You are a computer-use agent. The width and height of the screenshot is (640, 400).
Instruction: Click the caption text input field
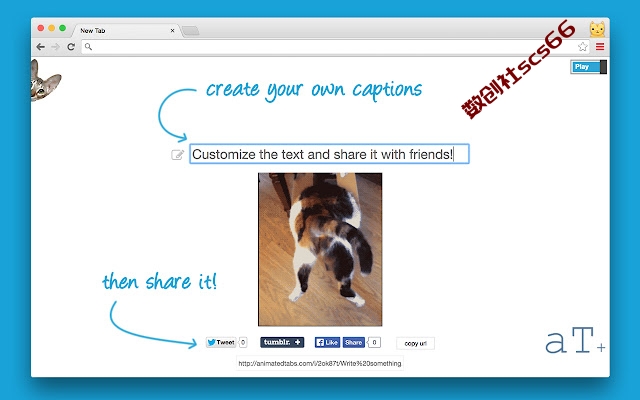point(329,154)
